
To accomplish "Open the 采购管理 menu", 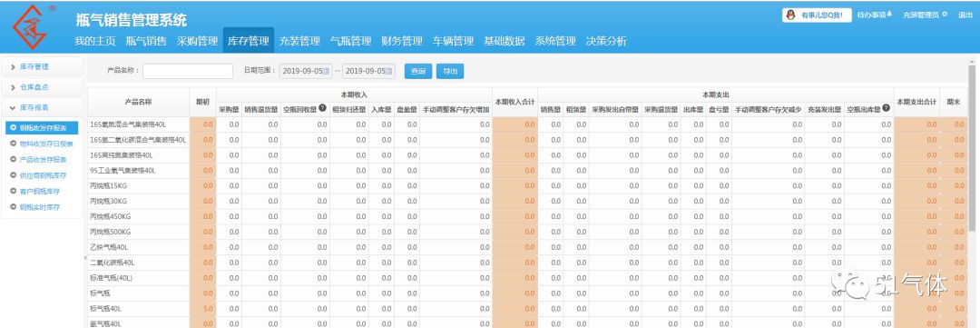I will pos(198,41).
